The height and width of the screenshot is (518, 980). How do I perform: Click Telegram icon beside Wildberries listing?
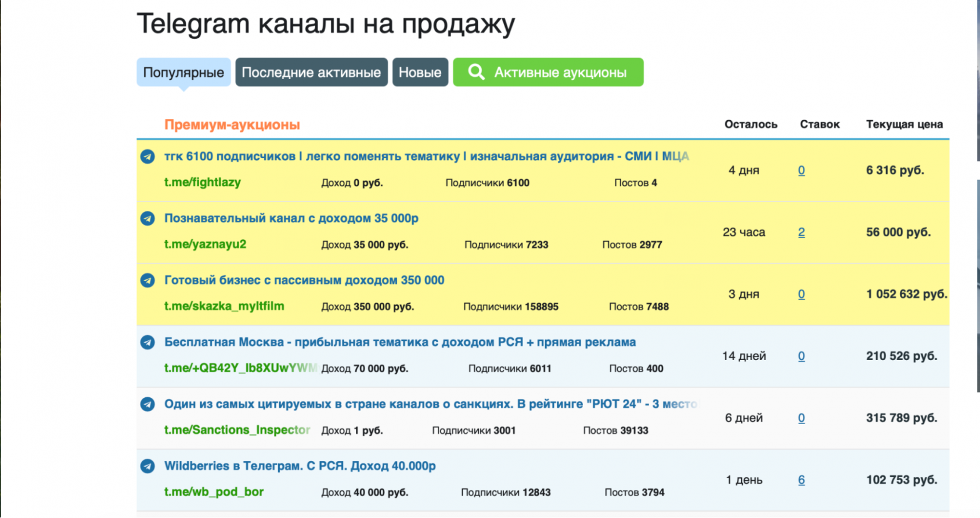[147, 466]
